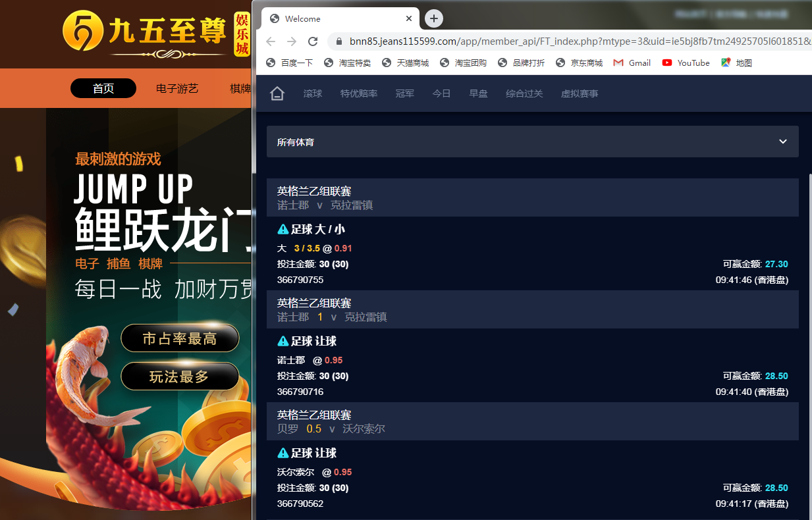Click the timestamp 09:41:40 (香港盘)
This screenshot has width=812, height=520.
coord(752,392)
